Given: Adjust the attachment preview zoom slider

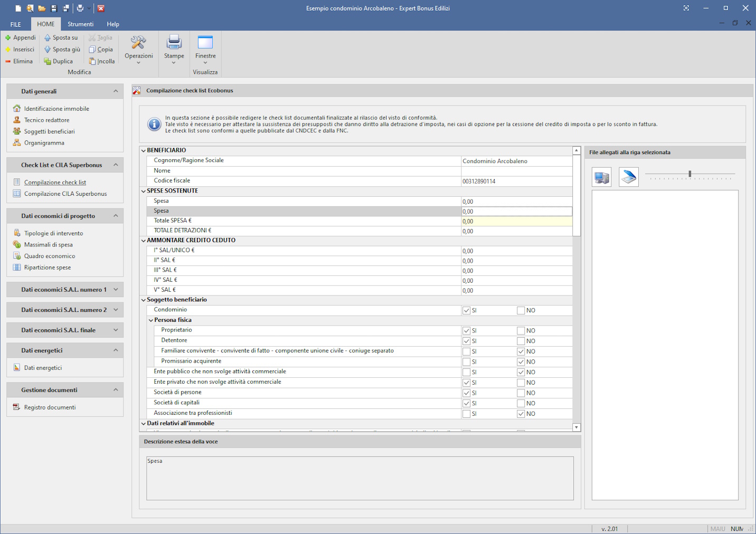Looking at the screenshot, I should pos(689,174).
